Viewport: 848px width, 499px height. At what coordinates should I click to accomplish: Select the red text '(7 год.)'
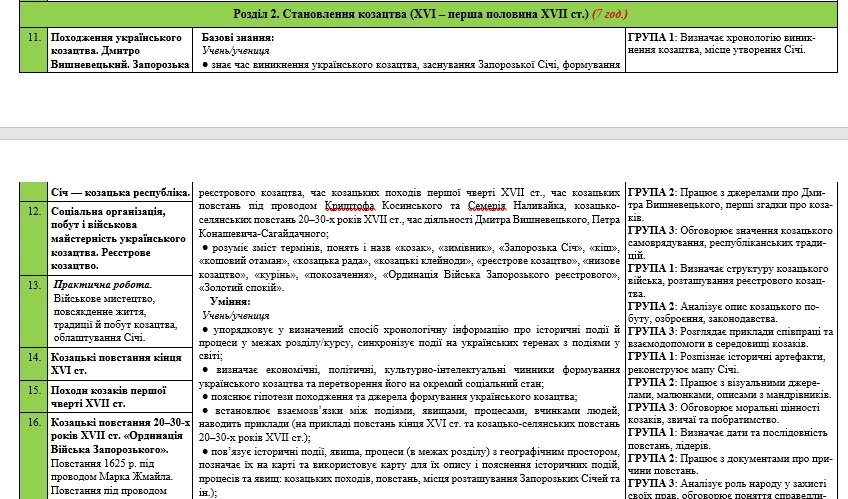[610, 14]
